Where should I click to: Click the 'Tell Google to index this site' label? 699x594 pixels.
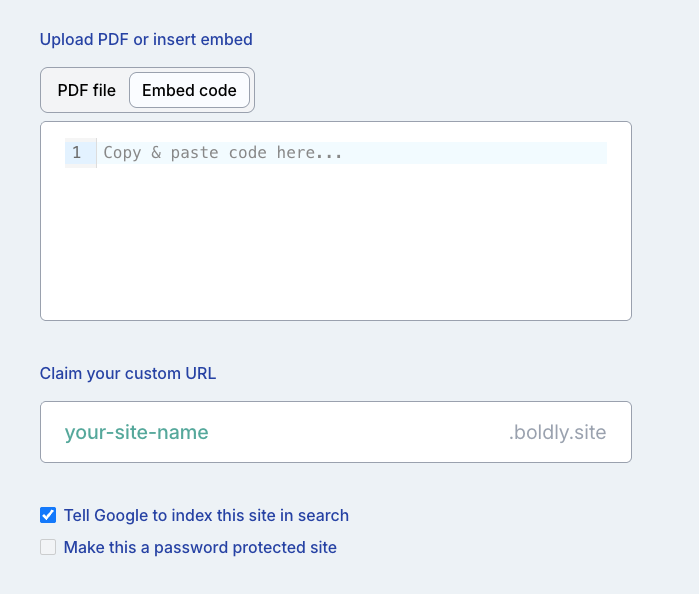click(206, 516)
